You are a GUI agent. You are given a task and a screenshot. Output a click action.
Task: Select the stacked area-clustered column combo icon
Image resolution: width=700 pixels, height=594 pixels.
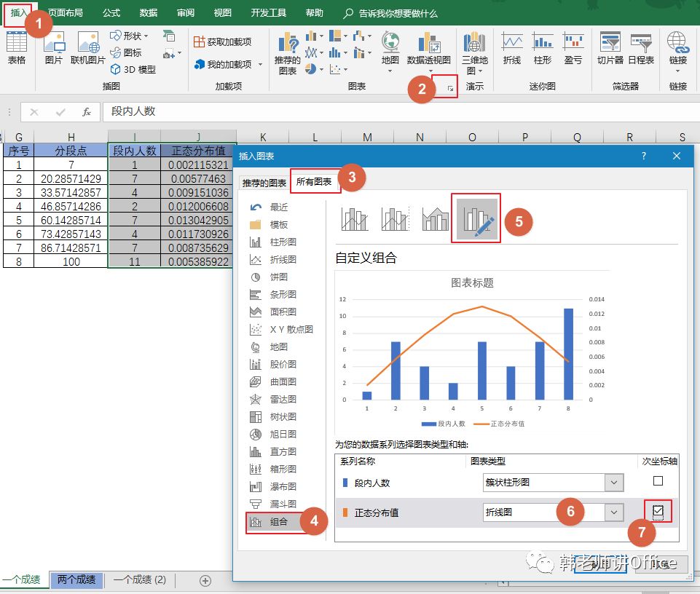coord(436,218)
